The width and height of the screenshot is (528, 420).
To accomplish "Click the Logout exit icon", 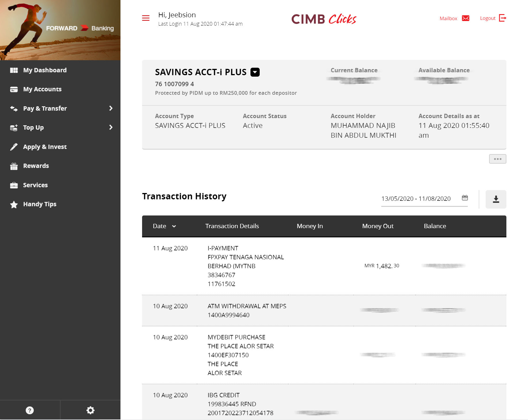I will (503, 18).
